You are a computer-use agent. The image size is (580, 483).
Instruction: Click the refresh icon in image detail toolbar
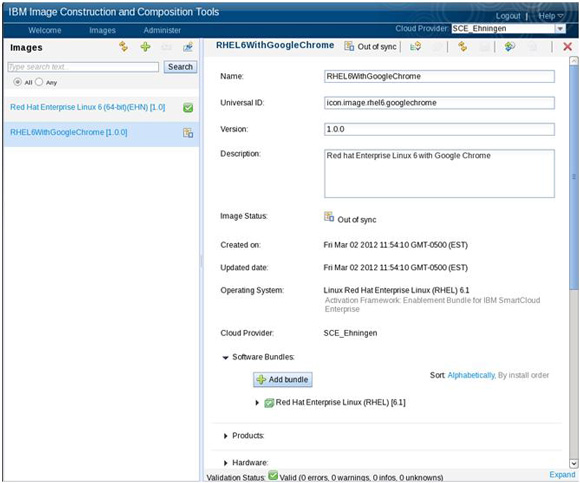tap(462, 47)
